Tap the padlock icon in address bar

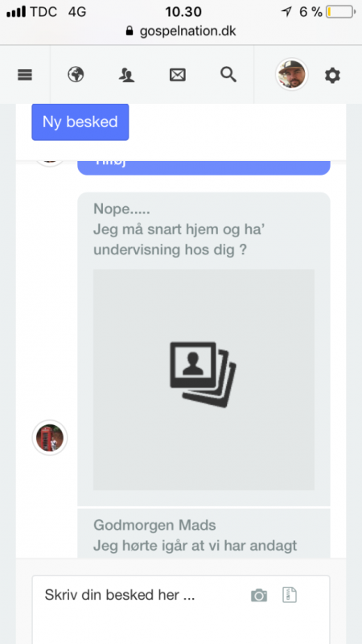(x=130, y=31)
